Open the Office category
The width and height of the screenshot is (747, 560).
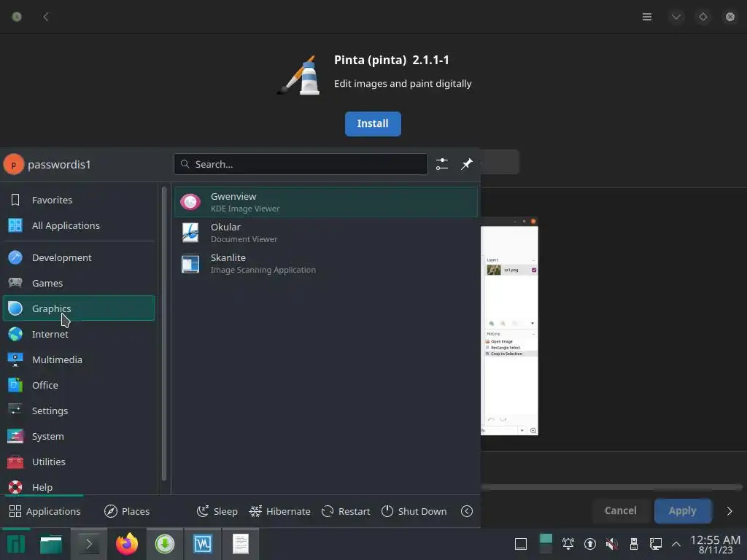pos(79,385)
